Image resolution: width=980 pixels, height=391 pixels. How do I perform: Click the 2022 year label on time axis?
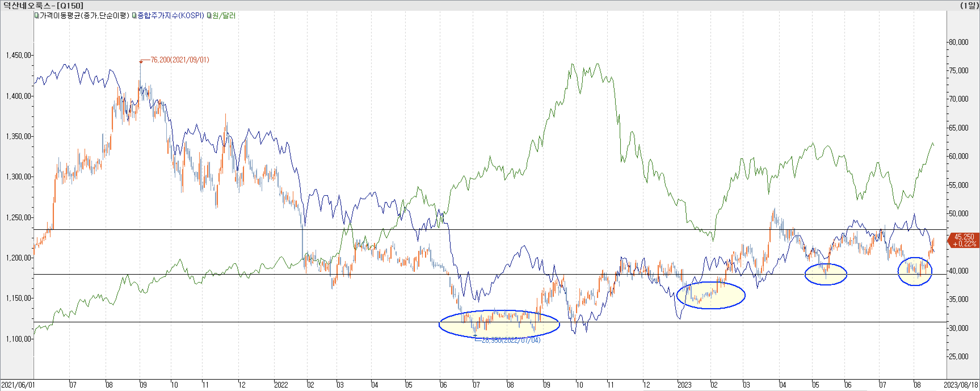tap(281, 385)
